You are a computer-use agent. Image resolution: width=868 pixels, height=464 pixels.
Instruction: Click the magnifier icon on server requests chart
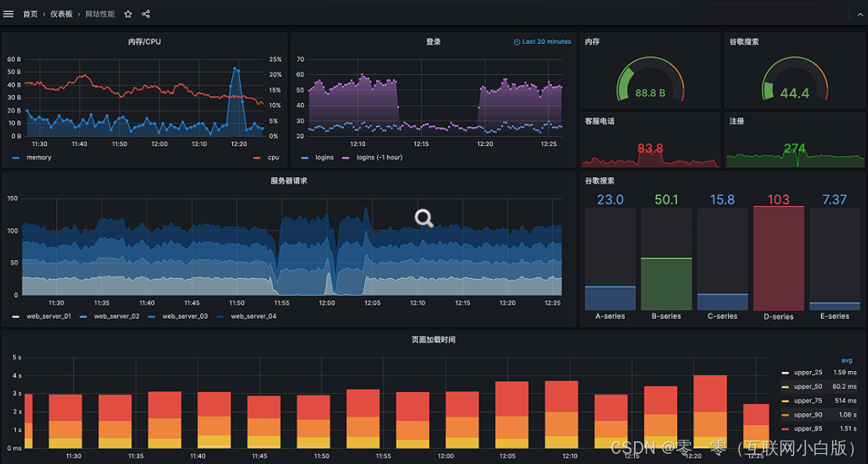pyautogui.click(x=424, y=219)
